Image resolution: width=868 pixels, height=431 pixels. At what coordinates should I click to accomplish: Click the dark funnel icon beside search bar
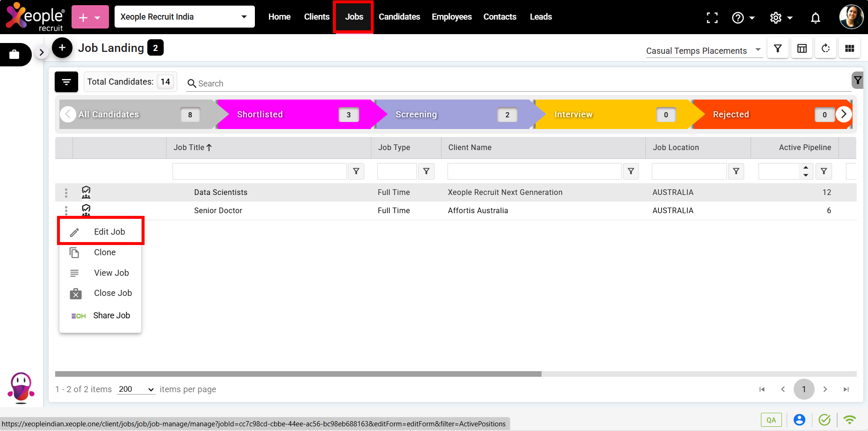[858, 80]
